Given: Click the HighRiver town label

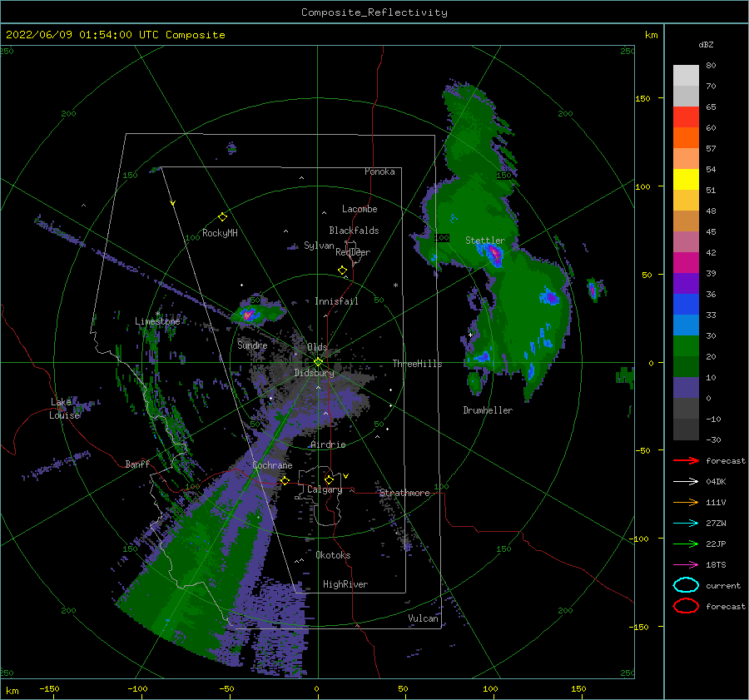Looking at the screenshot, I should pos(345,584).
